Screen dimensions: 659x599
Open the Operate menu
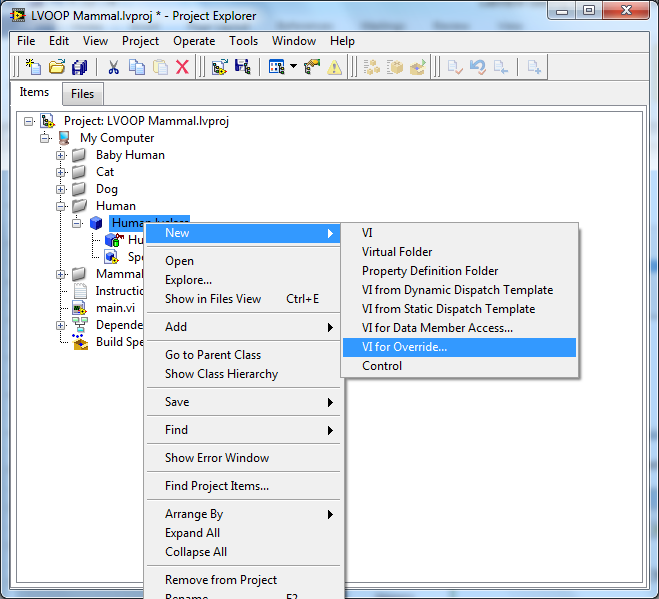(194, 41)
